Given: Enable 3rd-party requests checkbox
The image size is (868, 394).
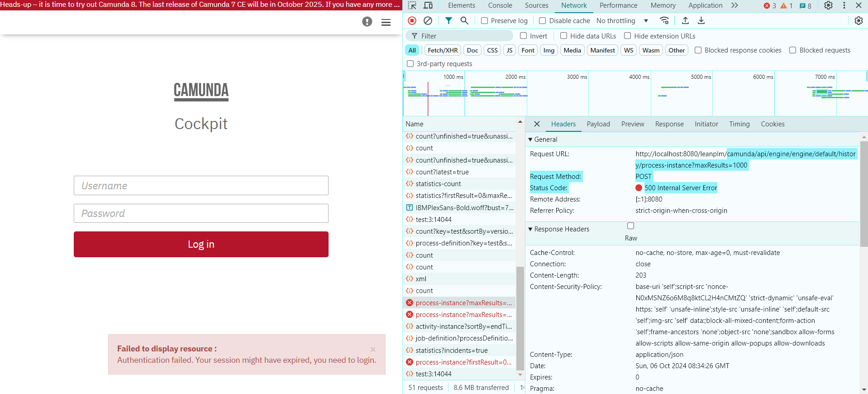Looking at the screenshot, I should click(x=410, y=63).
